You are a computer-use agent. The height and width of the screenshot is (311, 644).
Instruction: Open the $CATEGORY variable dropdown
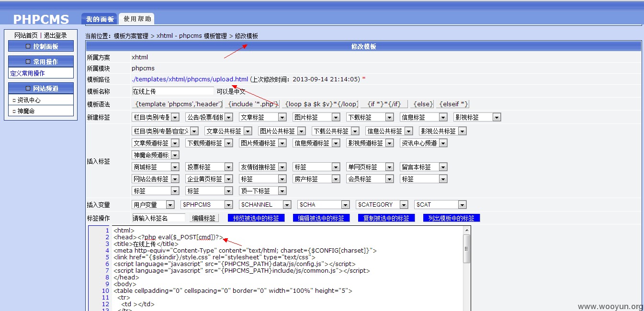382,205
